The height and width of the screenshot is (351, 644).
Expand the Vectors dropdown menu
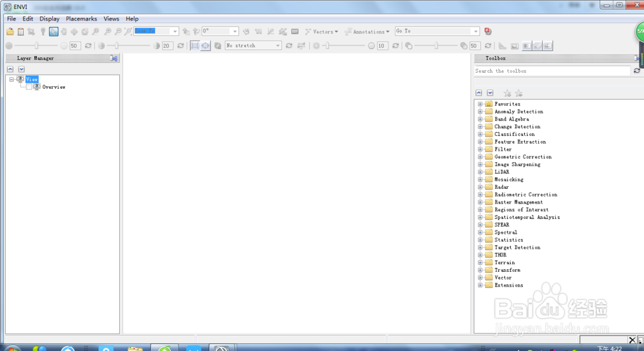336,32
